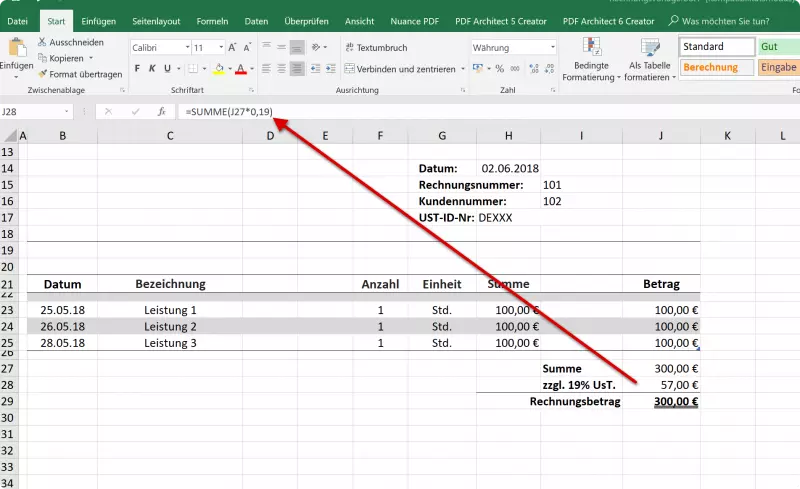
Task: Open the Datei tab
Action: [x=17, y=21]
